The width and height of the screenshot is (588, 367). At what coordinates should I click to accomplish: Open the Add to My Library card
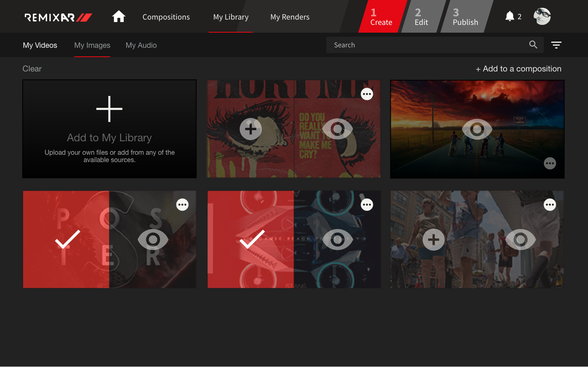pos(109,129)
